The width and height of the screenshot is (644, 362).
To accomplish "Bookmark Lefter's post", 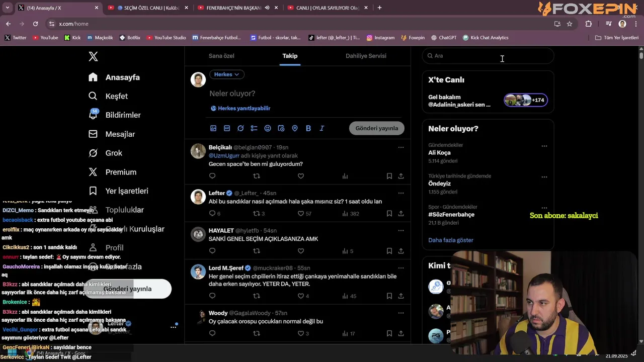I will coord(389,214).
